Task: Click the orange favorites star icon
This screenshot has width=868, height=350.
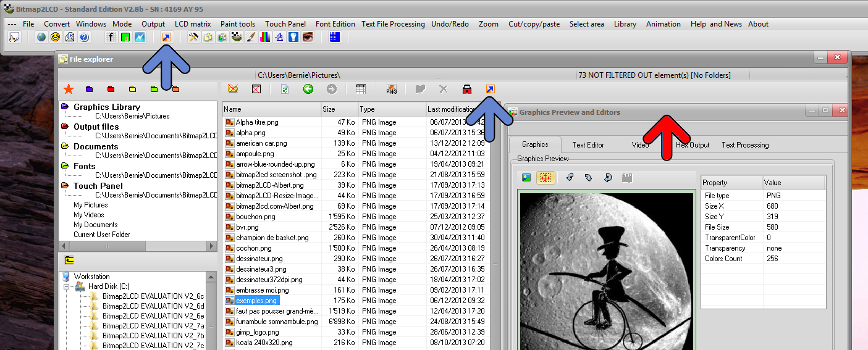Action: click(69, 90)
